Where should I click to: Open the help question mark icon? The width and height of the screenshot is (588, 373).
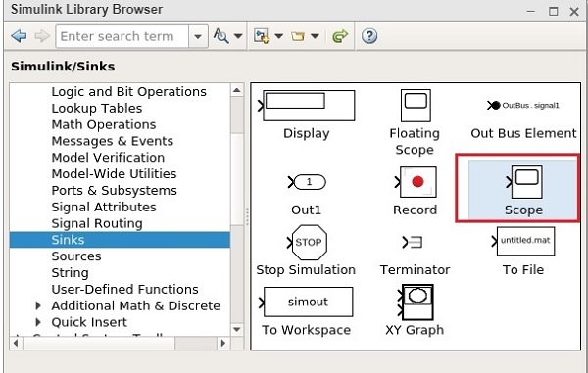point(369,36)
